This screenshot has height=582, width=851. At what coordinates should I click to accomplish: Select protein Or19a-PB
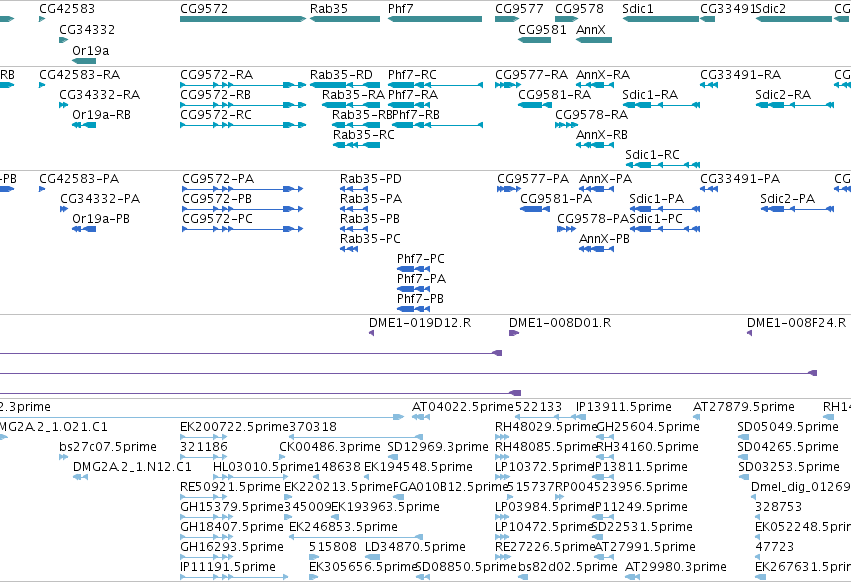click(x=101, y=219)
